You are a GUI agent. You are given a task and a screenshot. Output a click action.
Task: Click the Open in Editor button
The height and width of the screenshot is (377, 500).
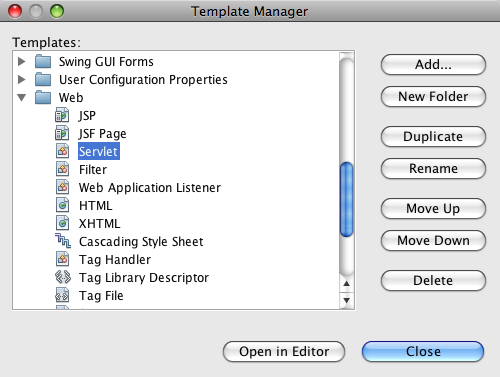284,351
